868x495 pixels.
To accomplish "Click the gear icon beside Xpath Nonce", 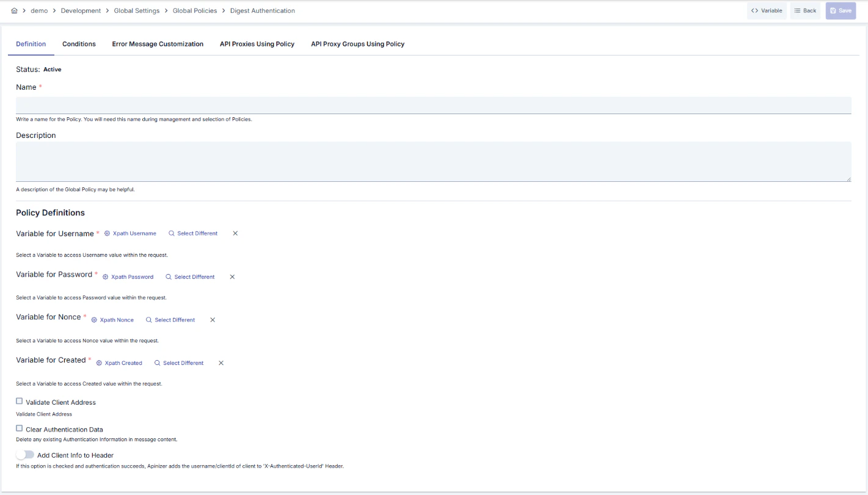I will [93, 320].
